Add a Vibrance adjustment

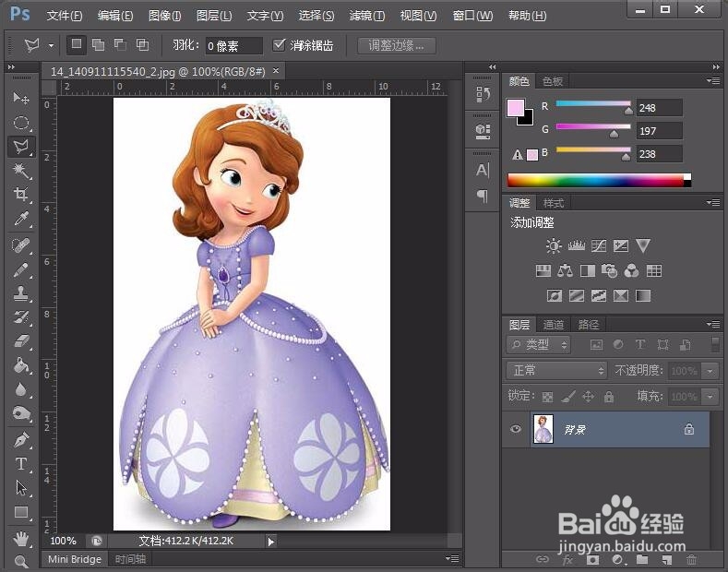pos(643,245)
